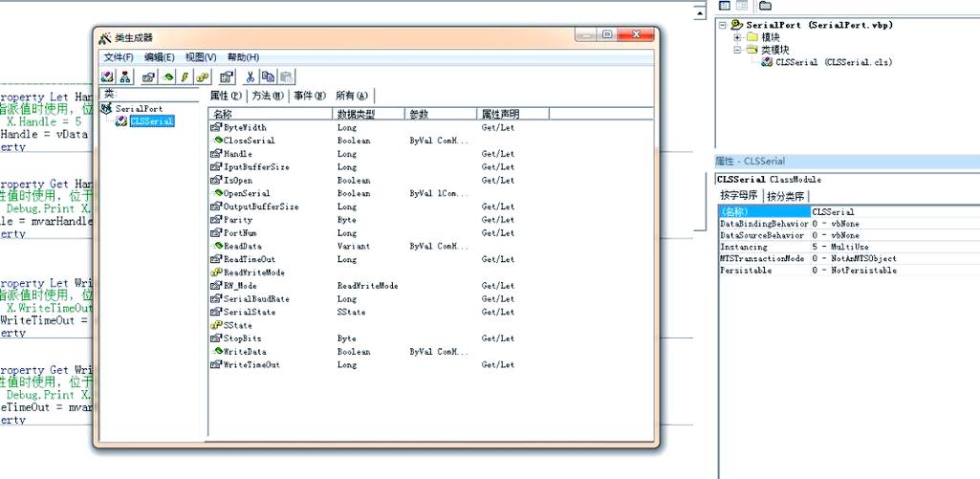Click the OpenSerial method icon
980x479 pixels.
click(218, 193)
